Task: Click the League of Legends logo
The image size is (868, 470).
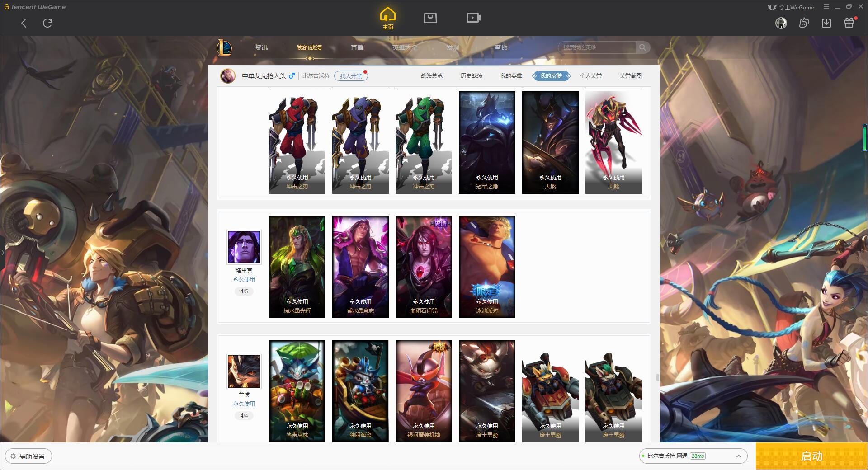Action: point(225,47)
